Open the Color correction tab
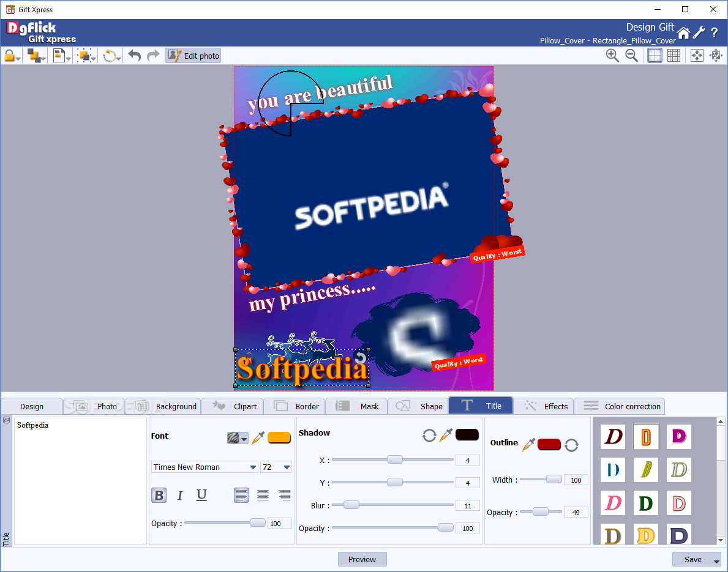Viewport: 728px width, 572px height. [620, 406]
